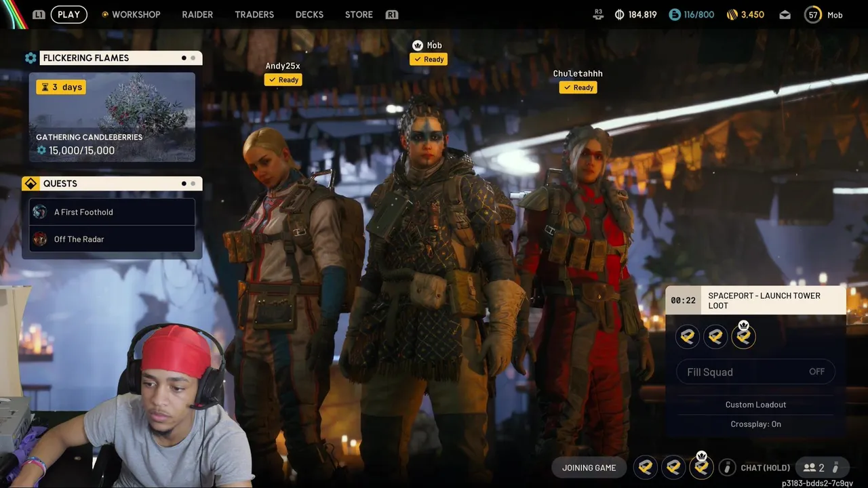The height and width of the screenshot is (488, 868).
Task: Click the blue token icon beside 116/800
Action: tap(674, 14)
